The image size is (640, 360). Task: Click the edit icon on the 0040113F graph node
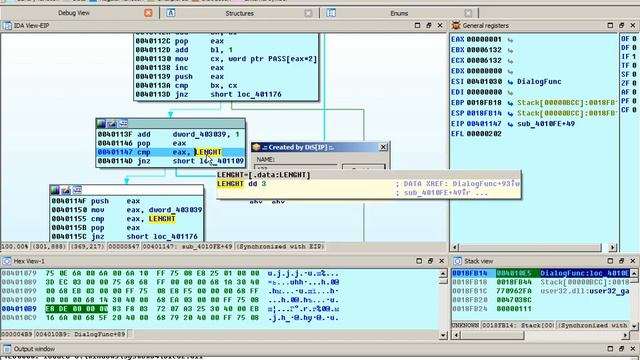pyautogui.click(x=112, y=123)
